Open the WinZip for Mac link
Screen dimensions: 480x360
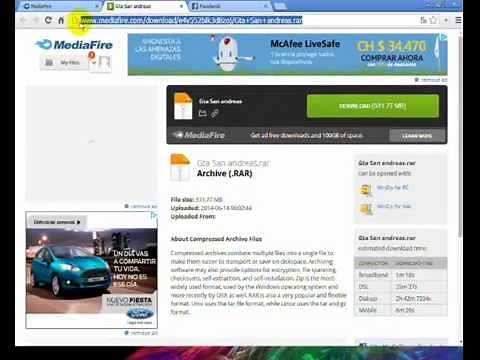394,206
